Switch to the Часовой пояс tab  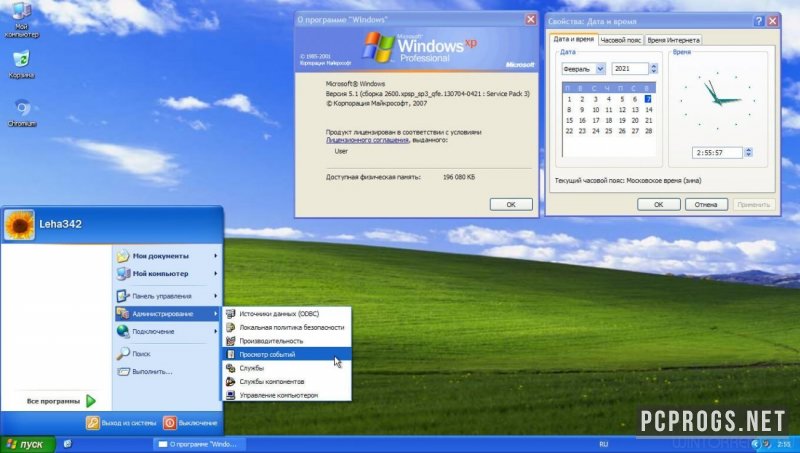pos(620,40)
